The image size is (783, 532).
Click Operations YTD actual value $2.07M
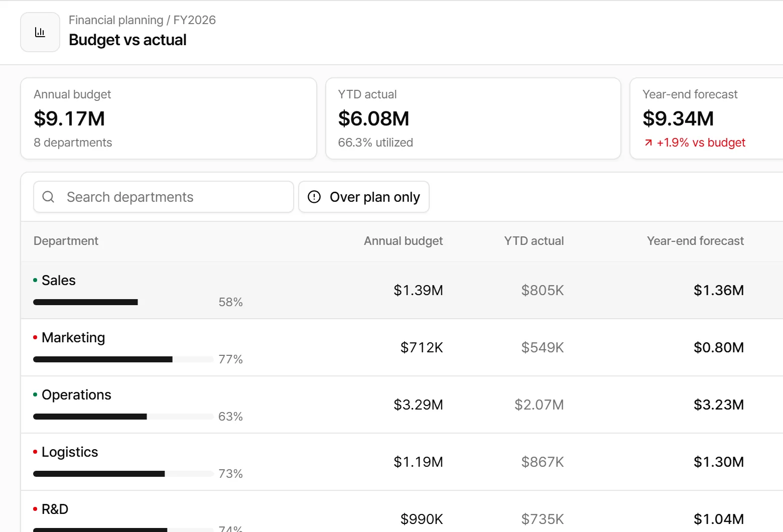539,405
